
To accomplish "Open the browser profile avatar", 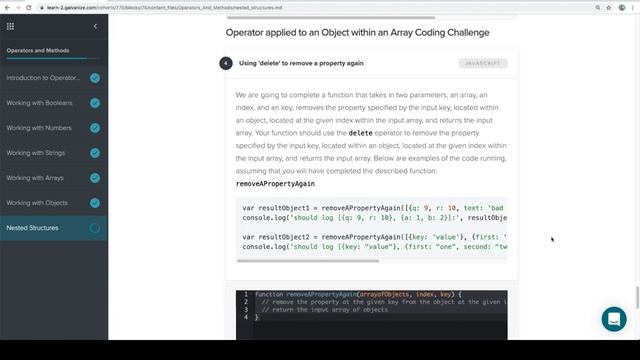I will point(622,8).
